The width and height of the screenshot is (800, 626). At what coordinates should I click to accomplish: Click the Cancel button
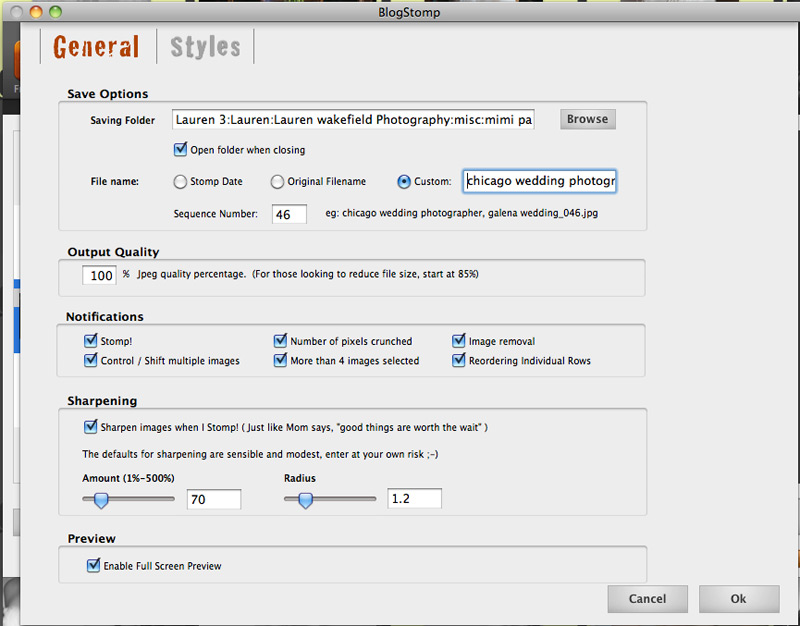point(647,598)
